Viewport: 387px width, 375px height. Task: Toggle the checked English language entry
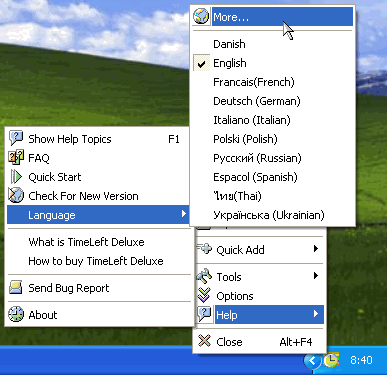click(x=272, y=63)
